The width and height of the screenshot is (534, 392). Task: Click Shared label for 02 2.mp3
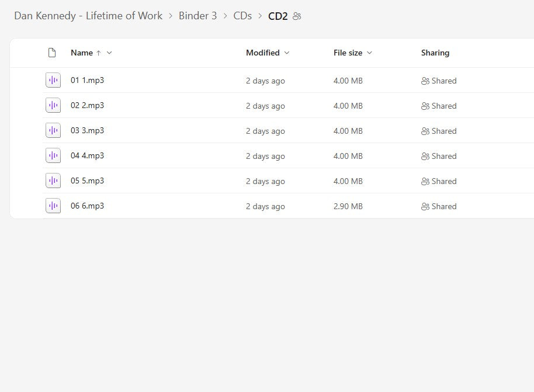(x=444, y=106)
